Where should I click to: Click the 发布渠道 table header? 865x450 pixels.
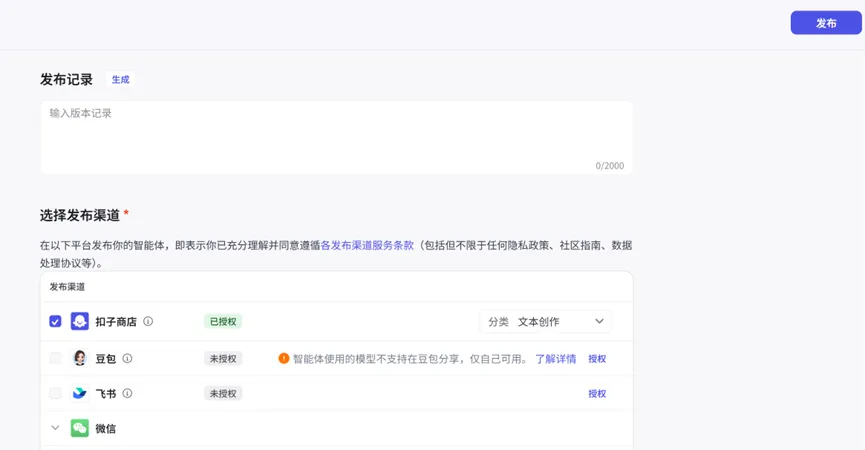click(67, 287)
